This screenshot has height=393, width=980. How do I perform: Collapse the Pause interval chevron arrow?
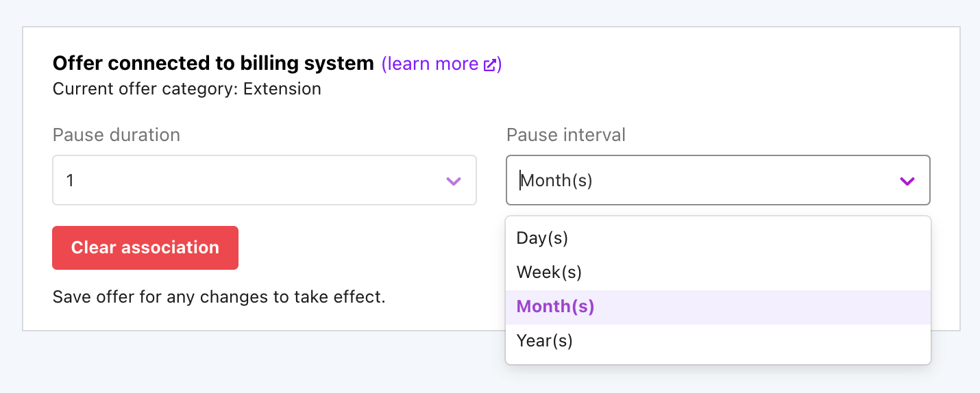(907, 181)
